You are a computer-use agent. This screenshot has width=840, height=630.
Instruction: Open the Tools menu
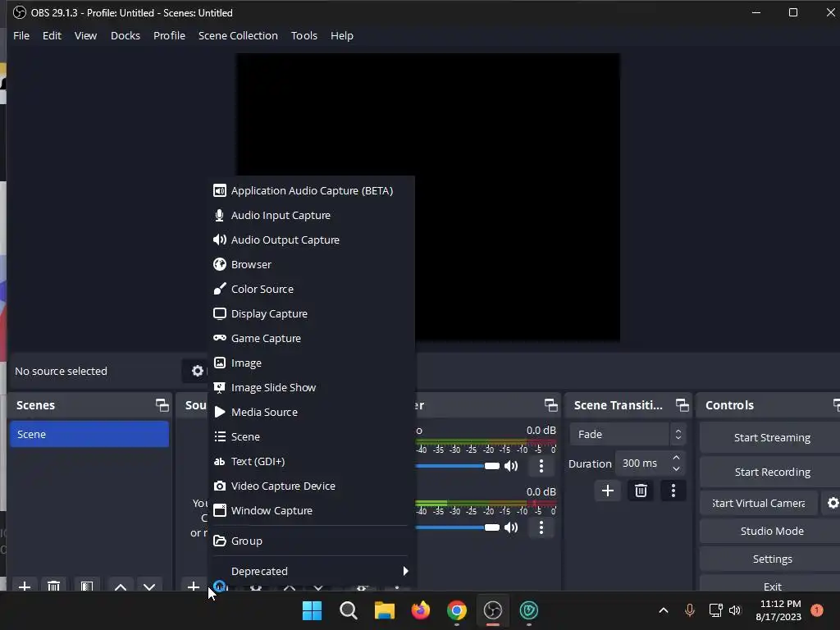pos(304,36)
